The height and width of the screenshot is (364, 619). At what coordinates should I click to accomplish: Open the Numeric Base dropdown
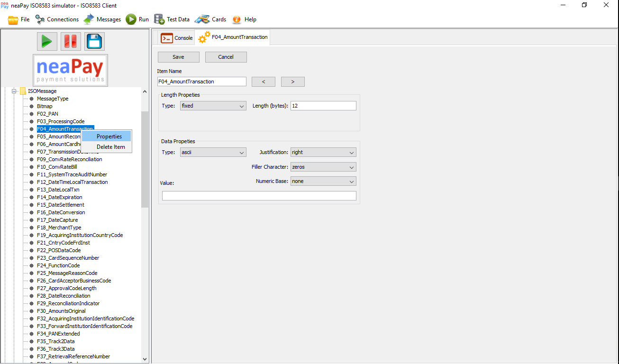[323, 181]
